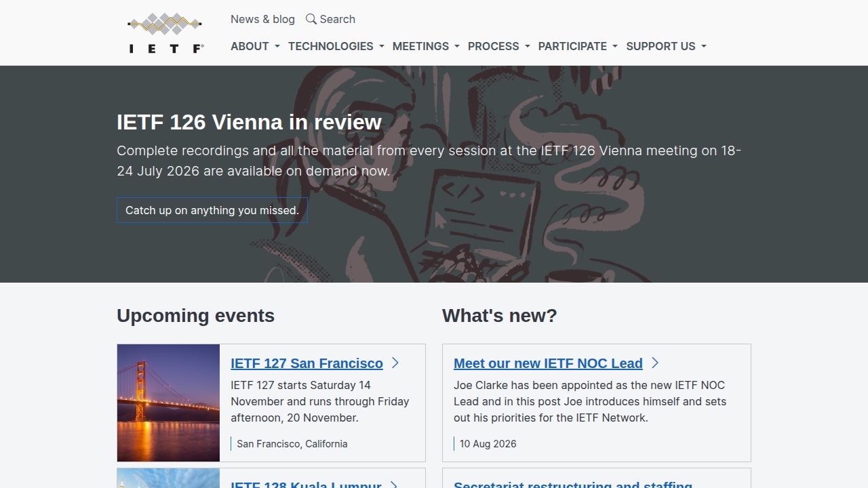This screenshot has height=488, width=868.
Task: Click the arrow beside IETF 127 San Francisco
Action: point(395,363)
